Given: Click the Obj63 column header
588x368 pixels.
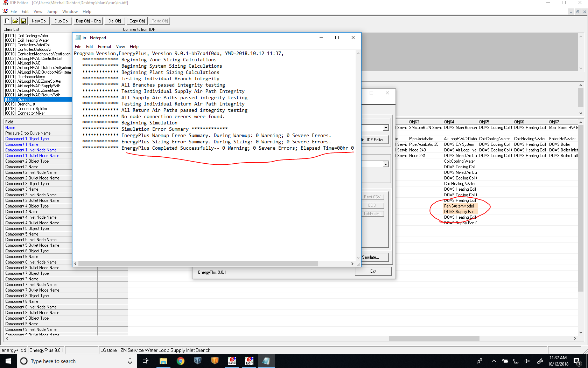Looking at the screenshot, I should click(425, 122).
